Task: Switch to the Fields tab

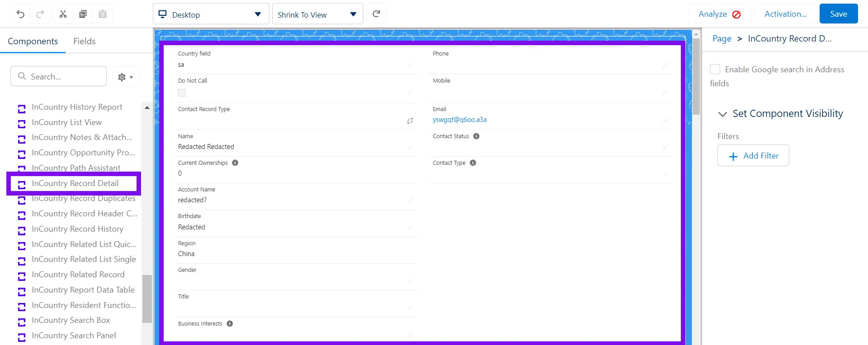Action: (x=85, y=41)
